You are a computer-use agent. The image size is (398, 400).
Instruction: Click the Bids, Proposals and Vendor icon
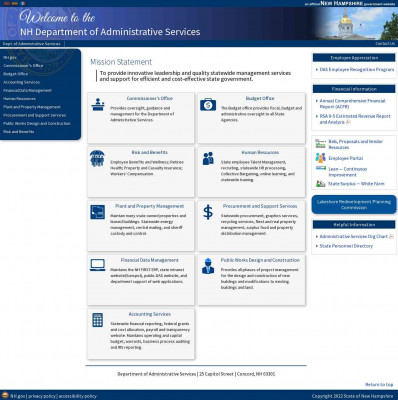(321, 144)
